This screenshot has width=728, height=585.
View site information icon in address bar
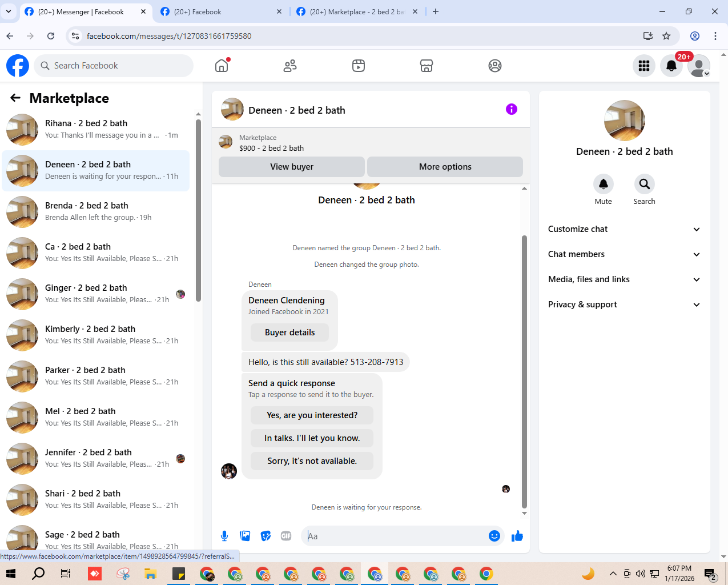tap(75, 36)
